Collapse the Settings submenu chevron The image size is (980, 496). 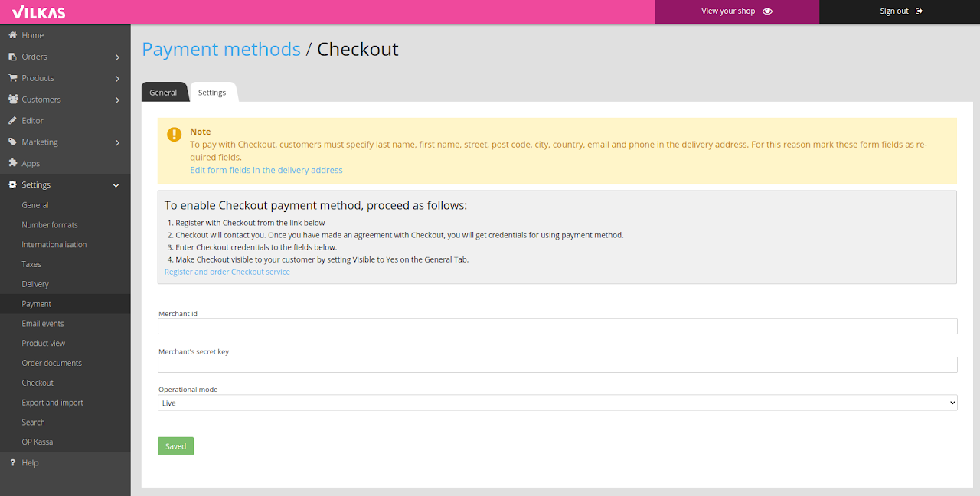pyautogui.click(x=116, y=185)
